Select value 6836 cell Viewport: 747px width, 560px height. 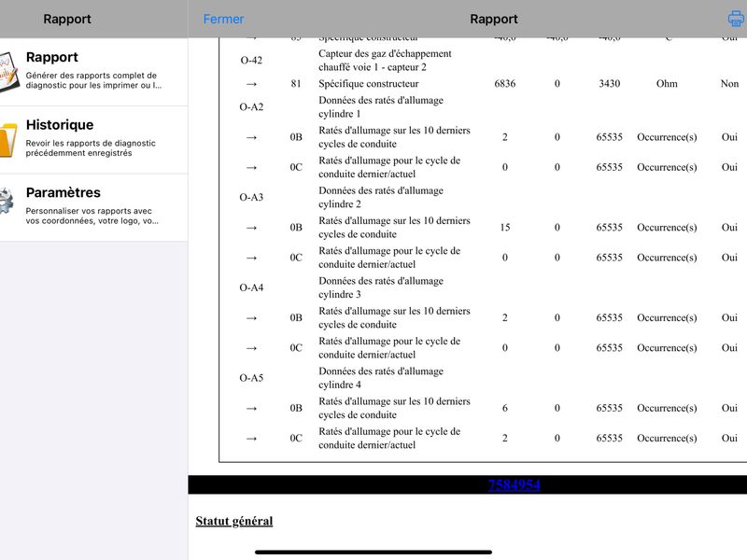coord(505,83)
